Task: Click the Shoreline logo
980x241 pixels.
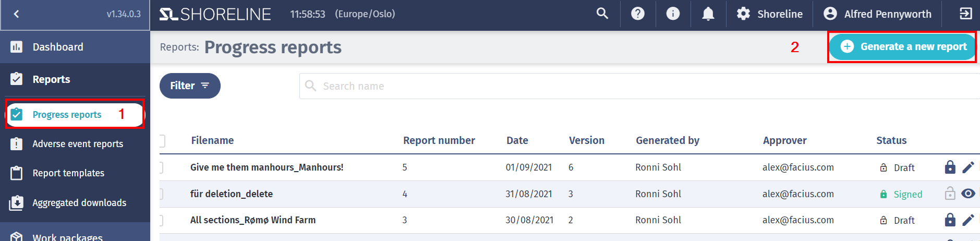Action: [x=215, y=14]
